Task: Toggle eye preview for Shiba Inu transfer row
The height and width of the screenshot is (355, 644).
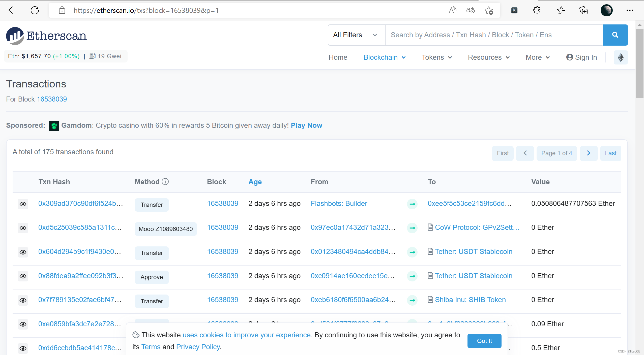Action: (23, 300)
